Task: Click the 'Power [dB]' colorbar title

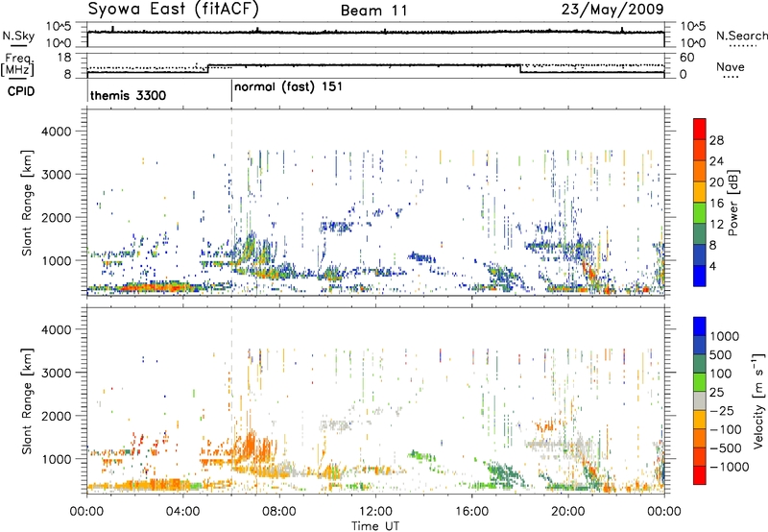Action: click(x=732, y=203)
